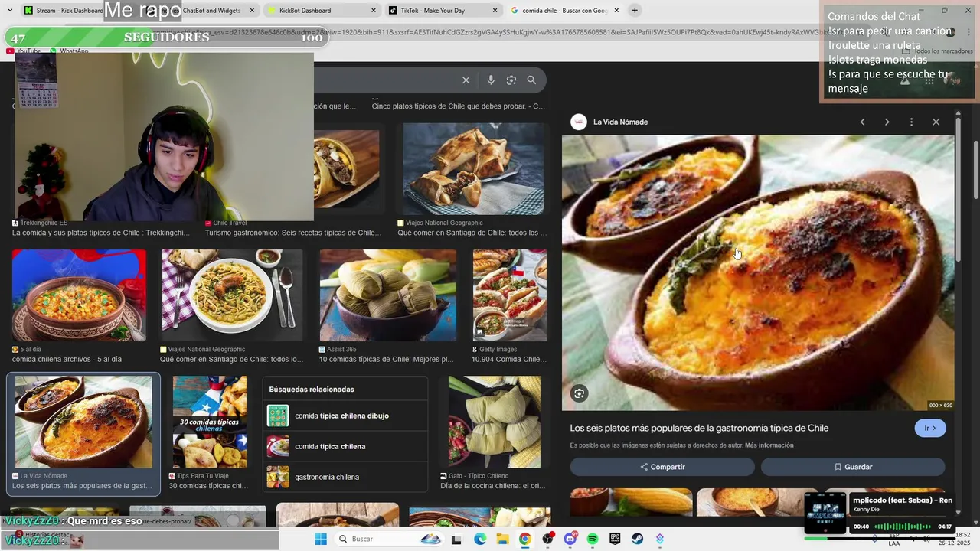The image size is (980, 551).
Task: Close the KickBot Dashboard tab
Action: (374, 11)
